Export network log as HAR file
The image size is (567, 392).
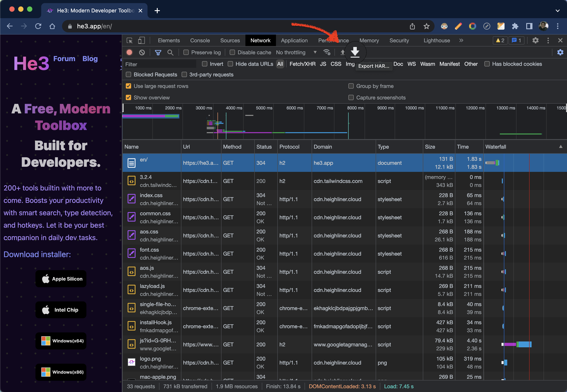tap(355, 52)
